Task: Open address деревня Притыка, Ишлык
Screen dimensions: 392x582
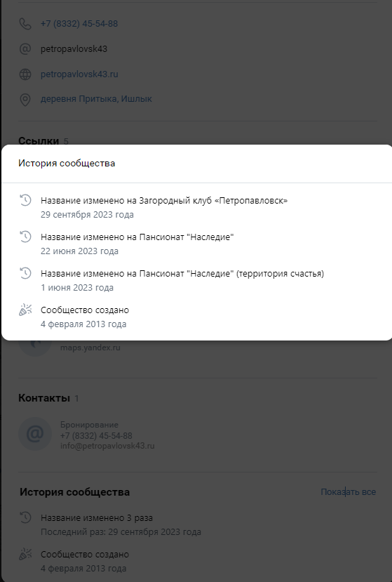Action: 97,99
